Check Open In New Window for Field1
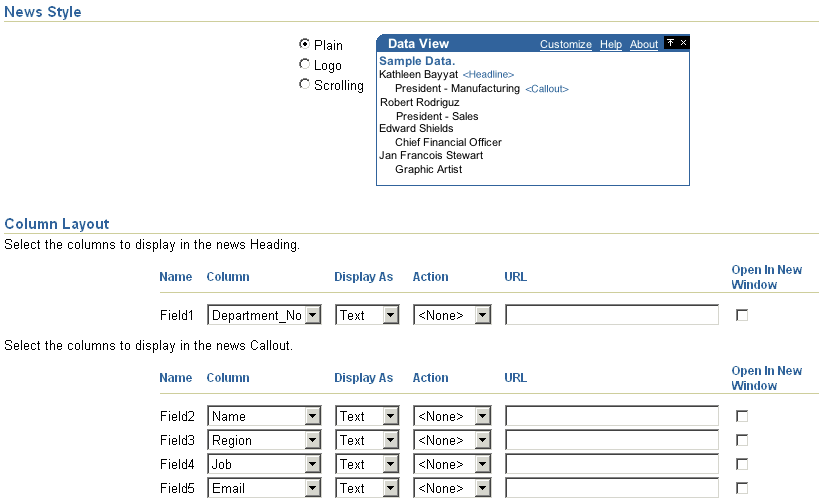Viewport: 819px width, 502px height. (742, 315)
